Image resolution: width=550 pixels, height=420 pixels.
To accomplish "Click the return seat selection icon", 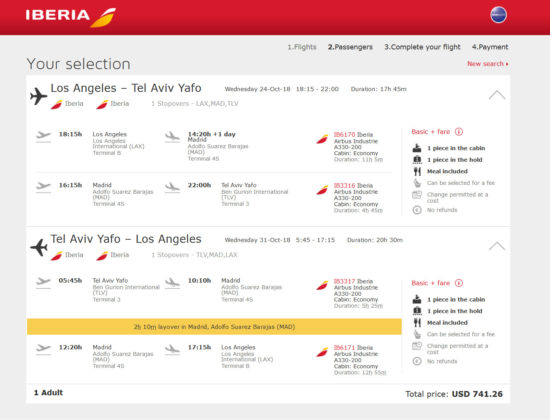I will coord(417,334).
